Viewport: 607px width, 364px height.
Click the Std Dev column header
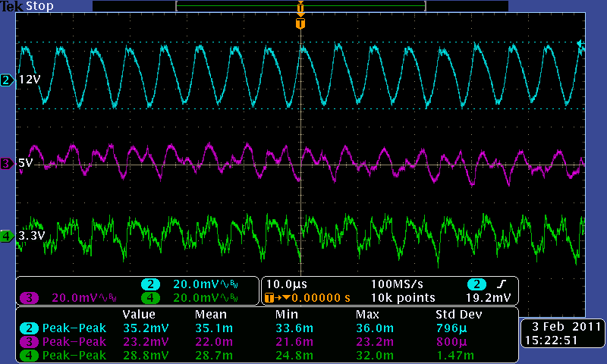tap(459, 315)
